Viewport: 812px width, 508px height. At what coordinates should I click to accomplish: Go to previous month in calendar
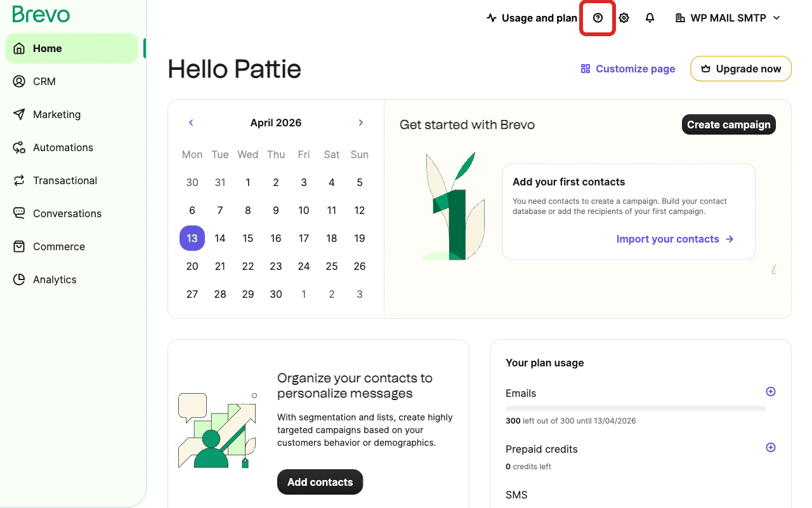tap(191, 123)
